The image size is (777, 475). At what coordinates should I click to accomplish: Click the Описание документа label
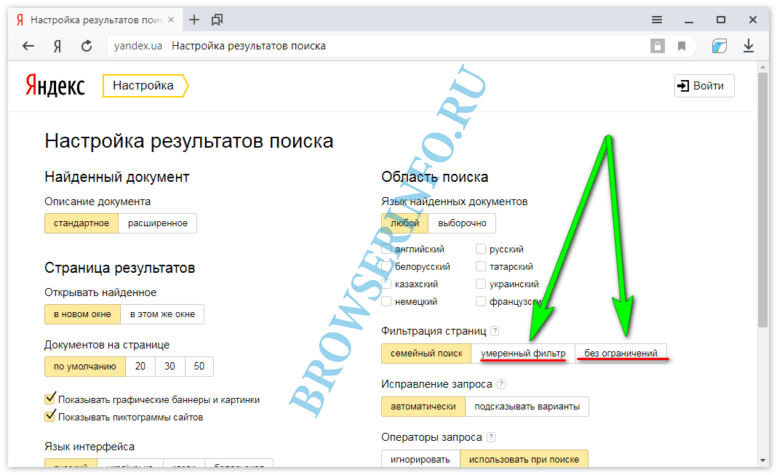coord(98,202)
